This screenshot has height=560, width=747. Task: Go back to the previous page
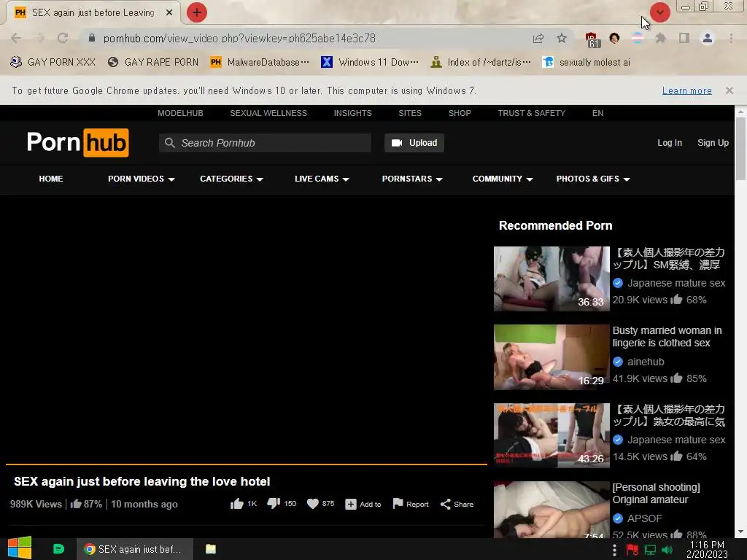pos(16,38)
